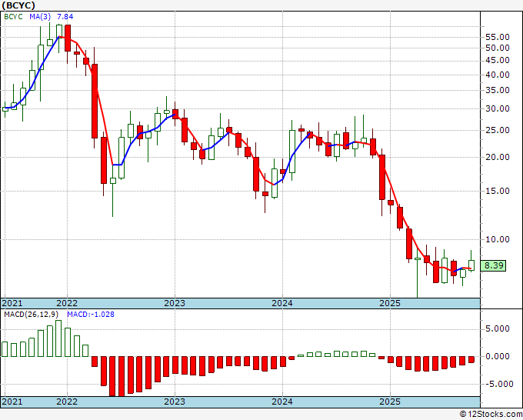Click the 2025 marker on price timeline
The width and height of the screenshot is (523, 420).
pos(390,303)
